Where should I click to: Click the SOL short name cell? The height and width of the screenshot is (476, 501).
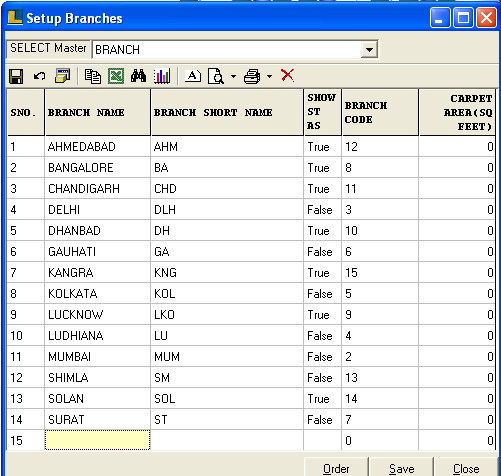point(227,398)
